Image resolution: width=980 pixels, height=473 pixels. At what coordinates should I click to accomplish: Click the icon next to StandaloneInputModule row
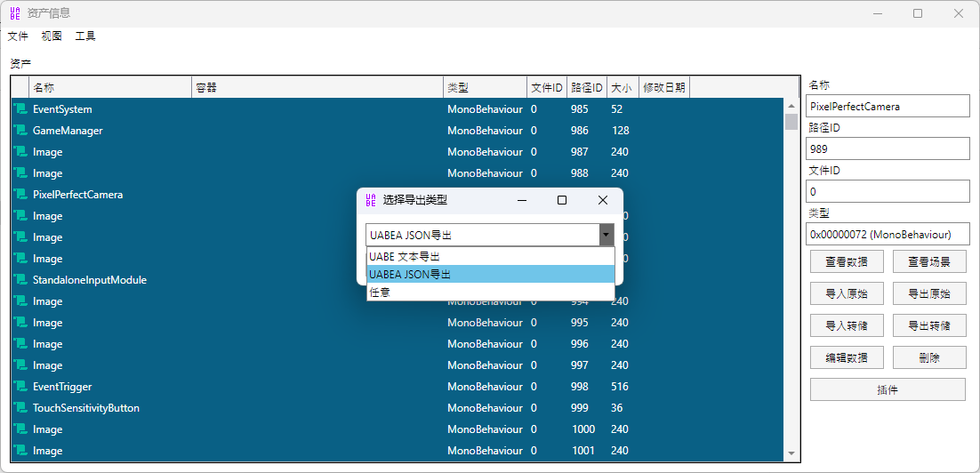(20, 280)
